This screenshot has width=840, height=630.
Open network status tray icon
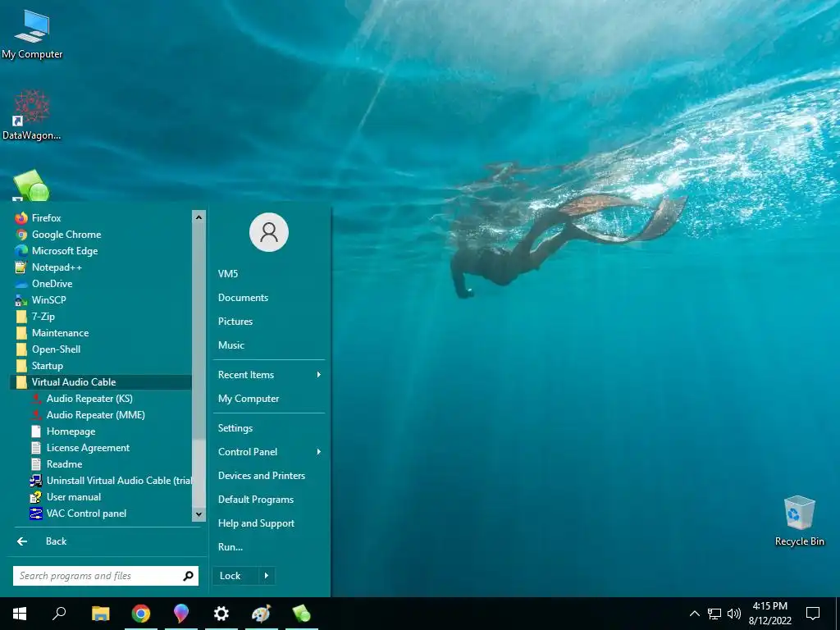click(714, 614)
